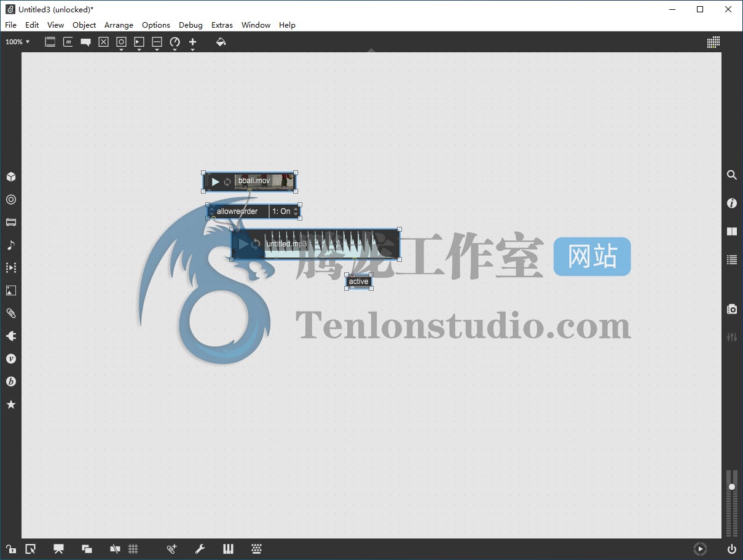Open the Objects browser cube icon
This screenshot has width=743, height=560.
tap(10, 177)
